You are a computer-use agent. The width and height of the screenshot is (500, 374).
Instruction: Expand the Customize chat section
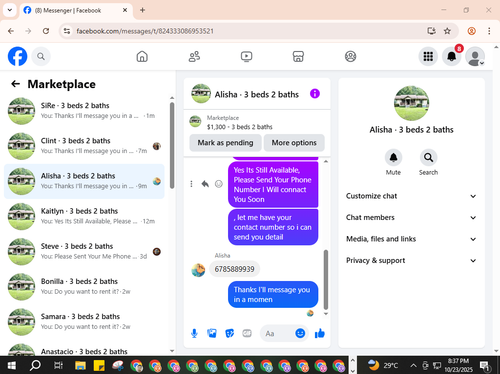coord(411,196)
